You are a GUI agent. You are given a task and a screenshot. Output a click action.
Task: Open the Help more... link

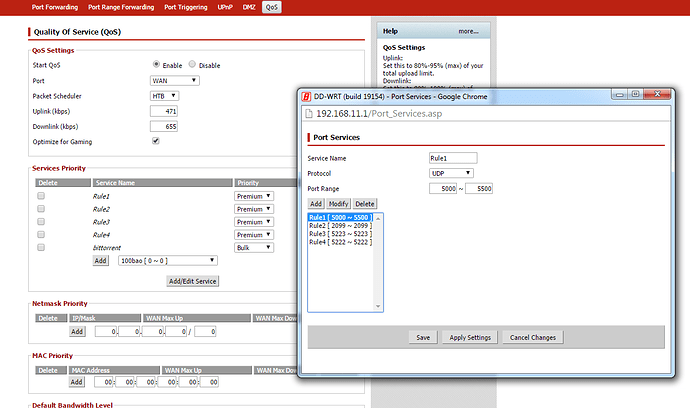pyautogui.click(x=468, y=32)
